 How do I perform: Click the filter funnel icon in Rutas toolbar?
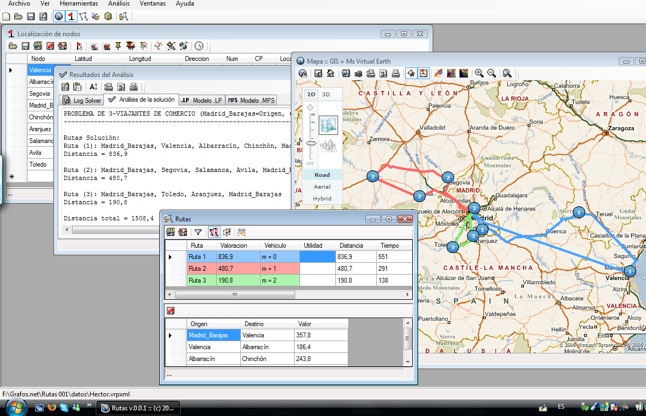[x=198, y=232]
